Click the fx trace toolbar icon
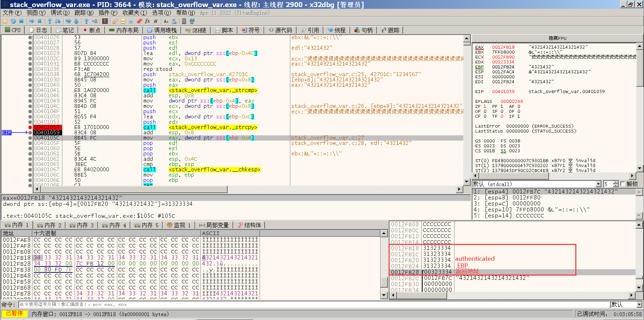This screenshot has height=320, width=644. tap(147, 21)
